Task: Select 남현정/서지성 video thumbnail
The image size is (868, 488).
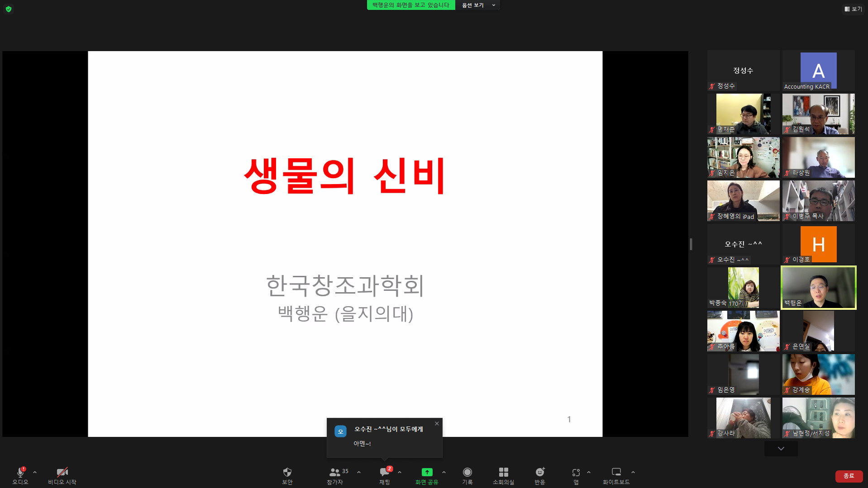Action: [x=819, y=418]
